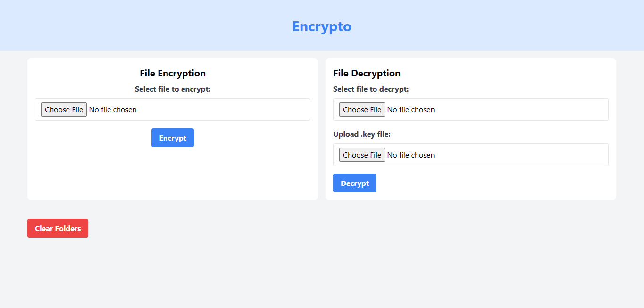Click blank area below the Encrypt button

[x=173, y=175]
